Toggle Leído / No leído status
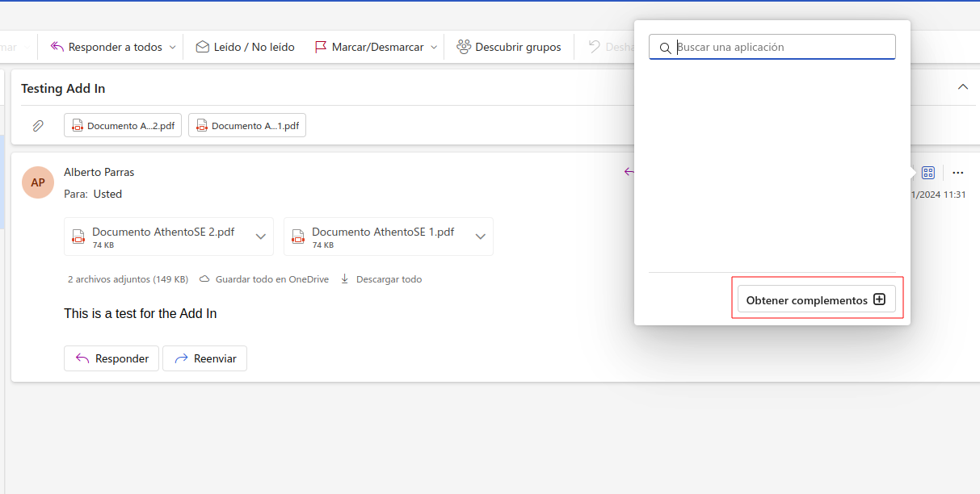Image resolution: width=980 pixels, height=494 pixels. (x=245, y=47)
